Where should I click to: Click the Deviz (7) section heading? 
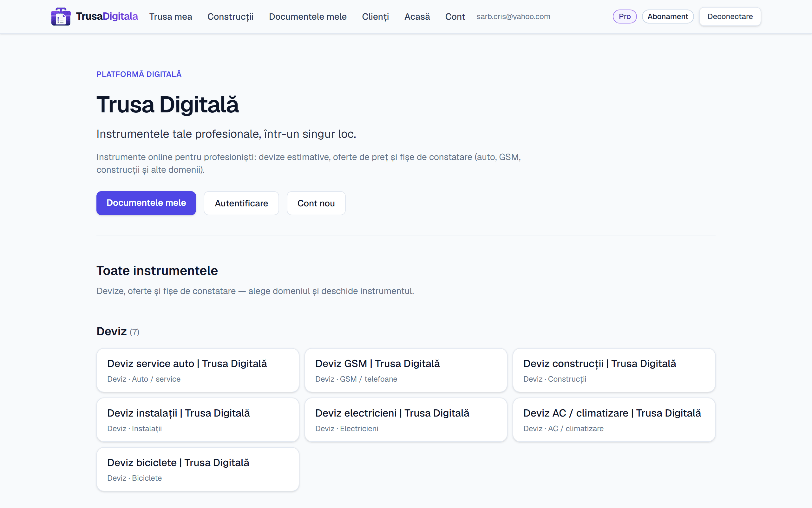pos(118,331)
